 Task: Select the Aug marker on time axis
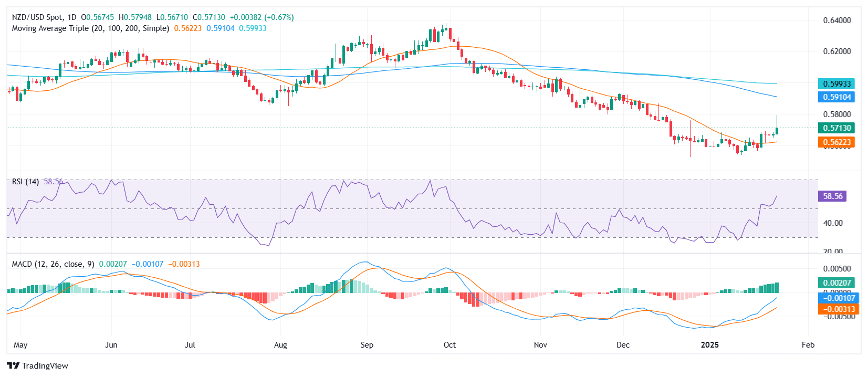coord(280,345)
